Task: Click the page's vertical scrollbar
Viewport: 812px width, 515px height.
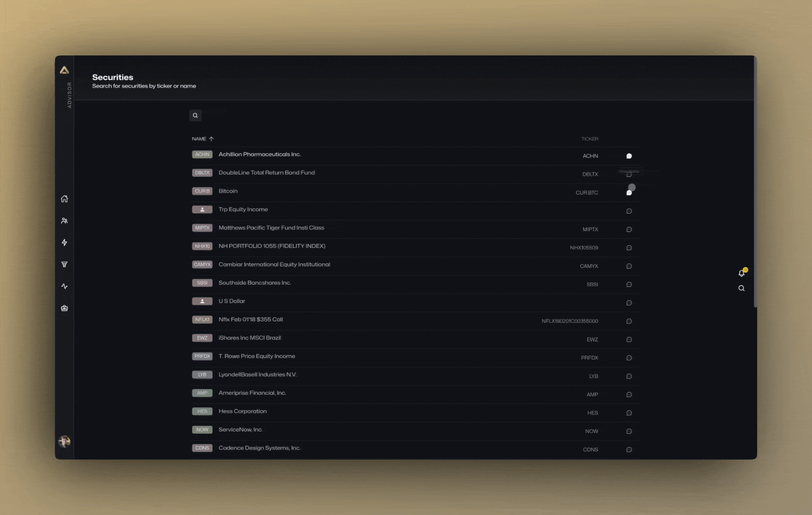Action: tap(755, 181)
